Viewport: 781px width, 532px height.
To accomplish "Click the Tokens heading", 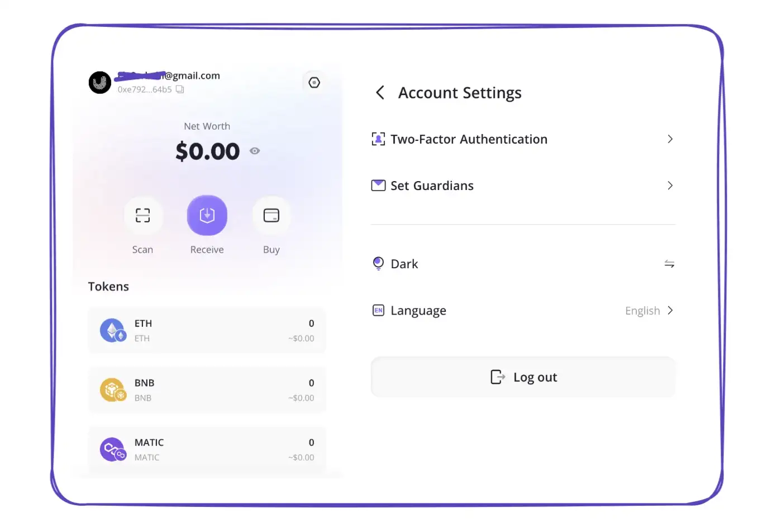I will point(108,287).
